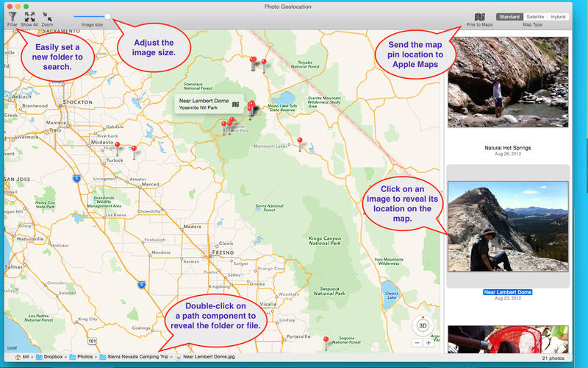Click the yellow minimize window button
Screen dimensions: 588x368
tap(18, 7)
